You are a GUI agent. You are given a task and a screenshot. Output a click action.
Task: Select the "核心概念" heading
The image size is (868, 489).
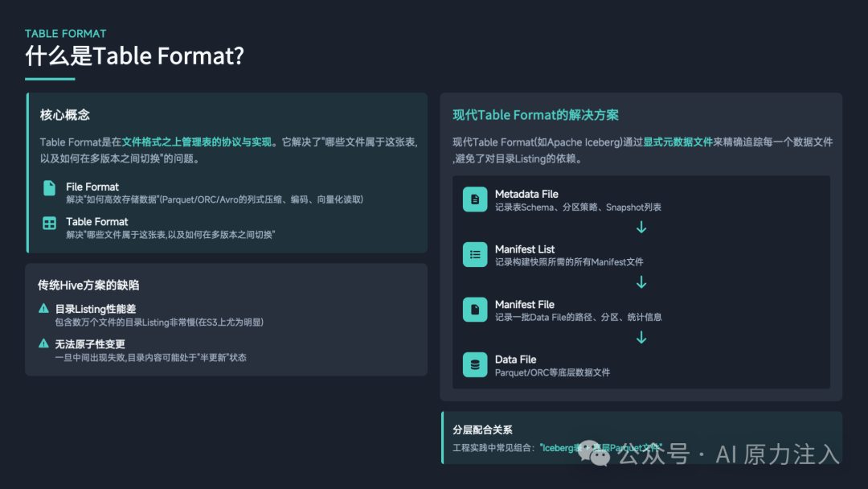click(65, 115)
